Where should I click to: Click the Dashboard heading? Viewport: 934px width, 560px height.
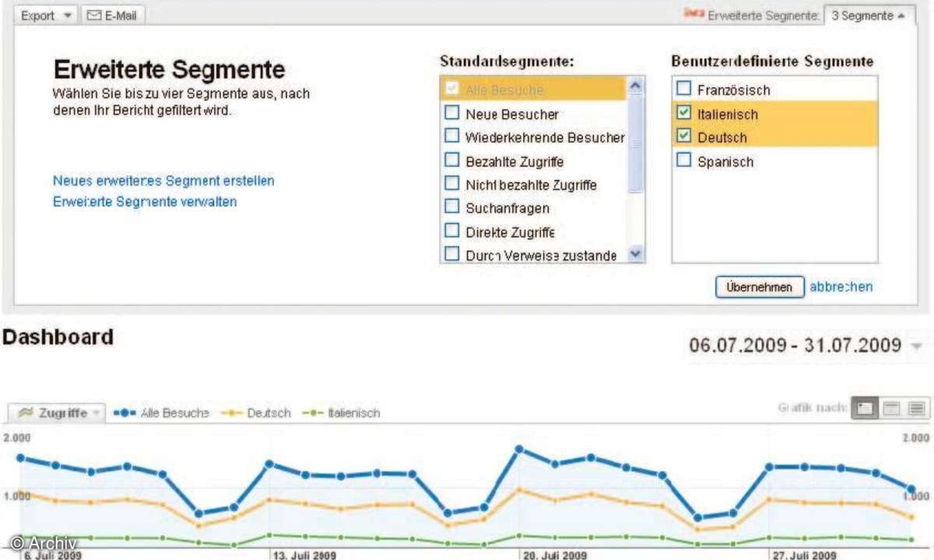pyautogui.click(x=58, y=338)
